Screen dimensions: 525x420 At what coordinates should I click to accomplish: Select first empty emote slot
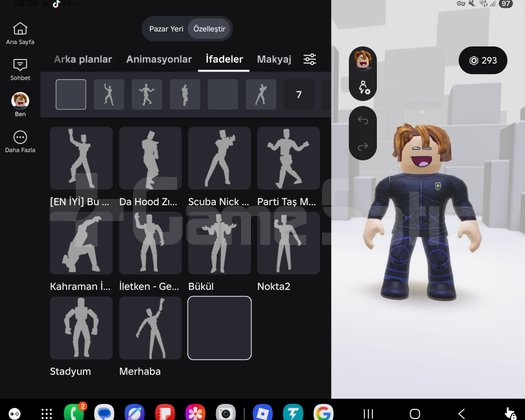pyautogui.click(x=71, y=94)
